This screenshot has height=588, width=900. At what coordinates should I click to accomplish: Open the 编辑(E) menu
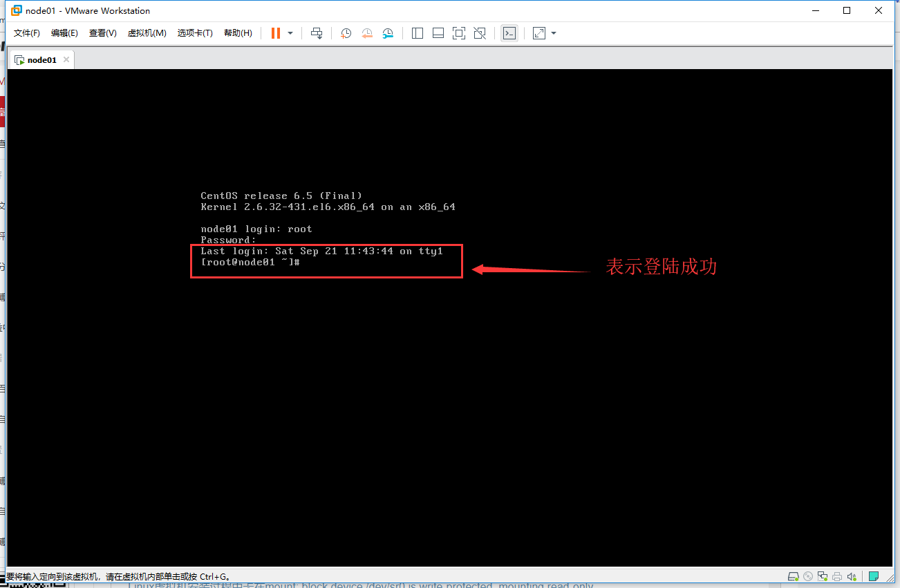click(x=64, y=33)
